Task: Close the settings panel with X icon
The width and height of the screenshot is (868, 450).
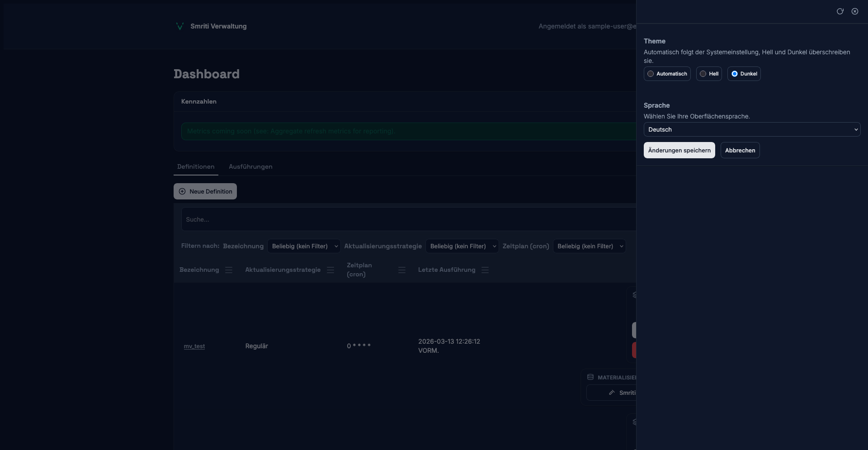Action: pyautogui.click(x=855, y=11)
